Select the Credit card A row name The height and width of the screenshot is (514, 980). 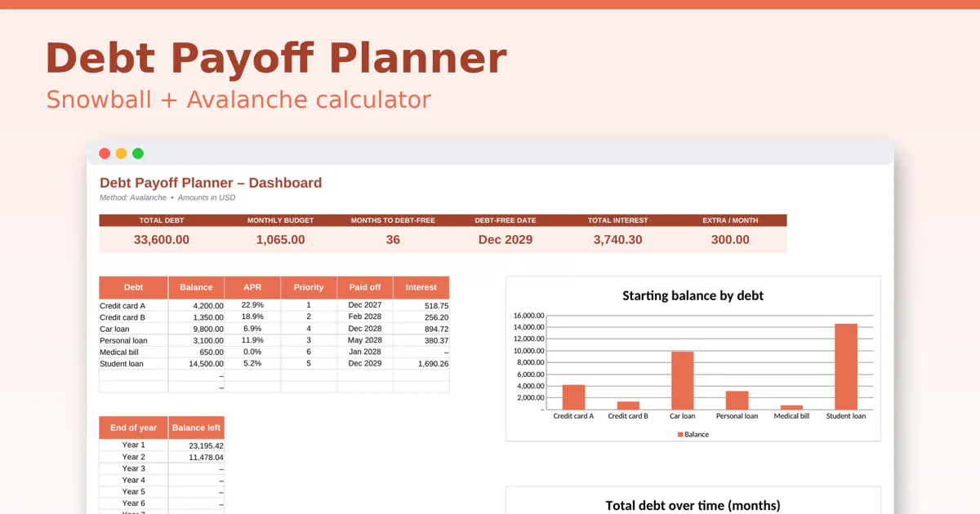(x=122, y=306)
